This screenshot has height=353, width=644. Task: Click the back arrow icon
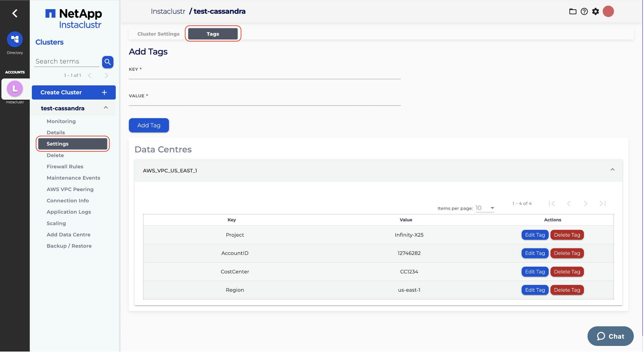click(x=15, y=13)
